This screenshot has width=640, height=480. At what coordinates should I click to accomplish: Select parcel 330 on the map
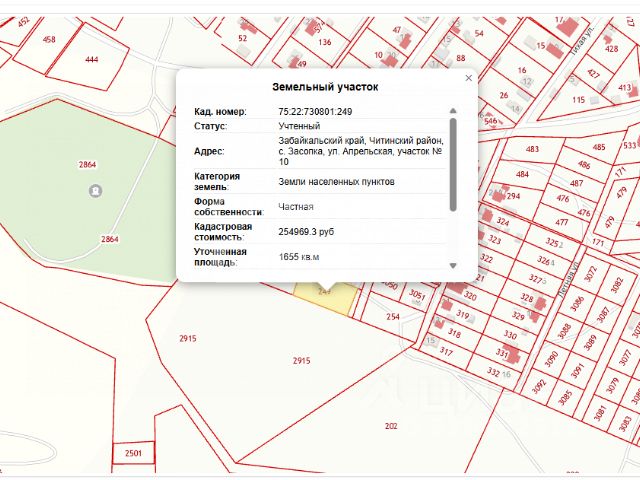point(510,335)
